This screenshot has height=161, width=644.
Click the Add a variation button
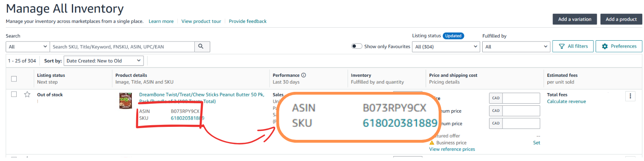coord(574,19)
